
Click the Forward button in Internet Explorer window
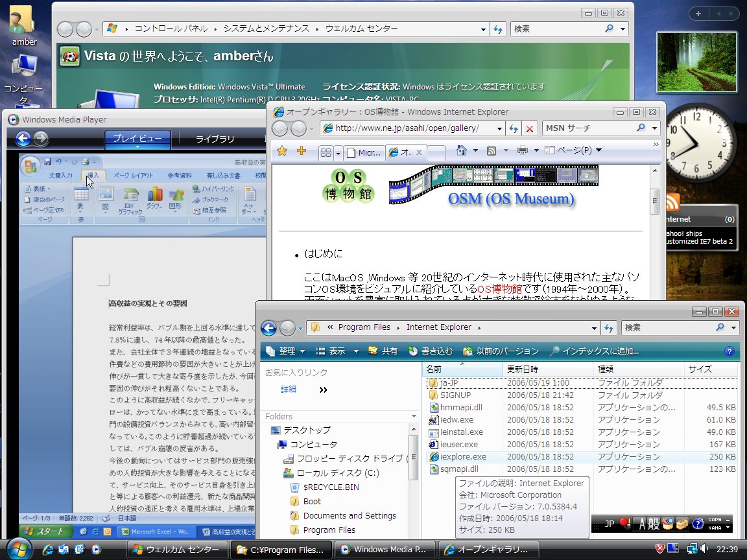tap(299, 128)
